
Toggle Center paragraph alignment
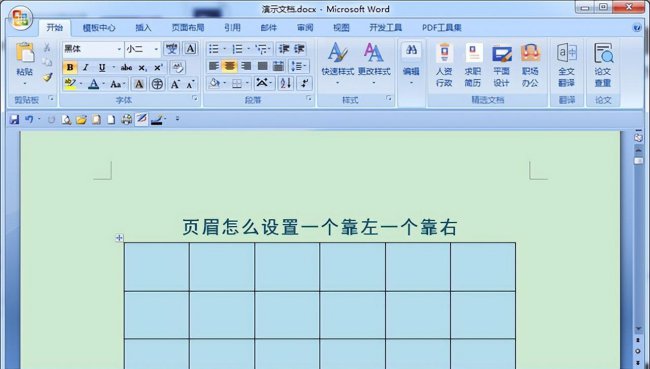point(229,66)
